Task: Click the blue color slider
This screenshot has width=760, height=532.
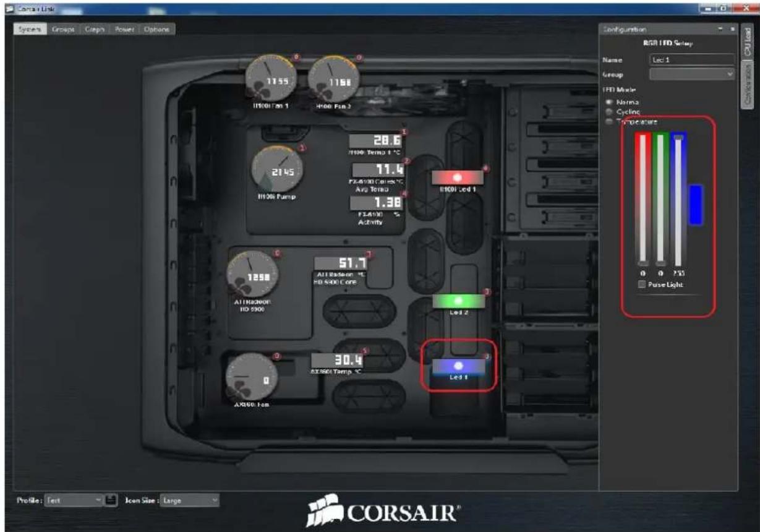Action: [x=678, y=199]
